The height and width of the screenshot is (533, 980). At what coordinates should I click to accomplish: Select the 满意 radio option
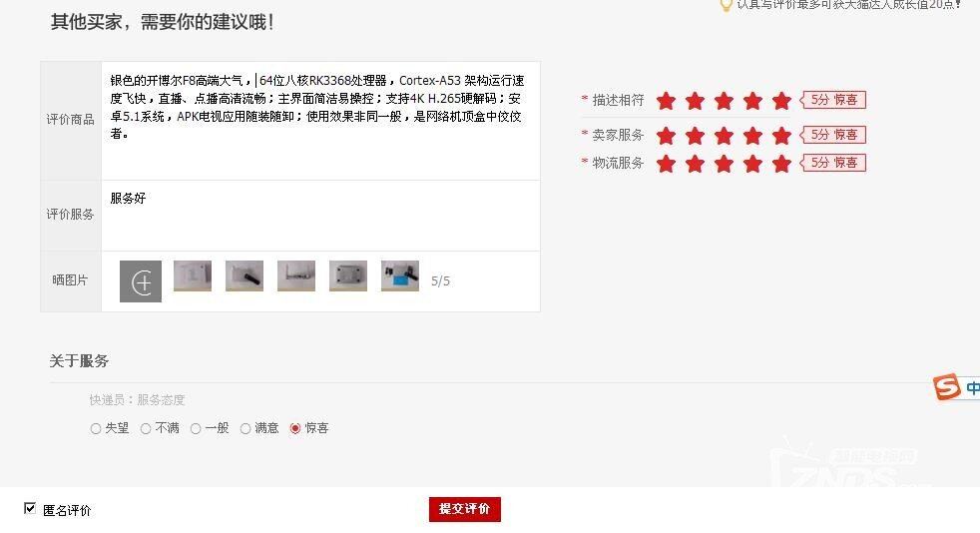[x=245, y=428]
